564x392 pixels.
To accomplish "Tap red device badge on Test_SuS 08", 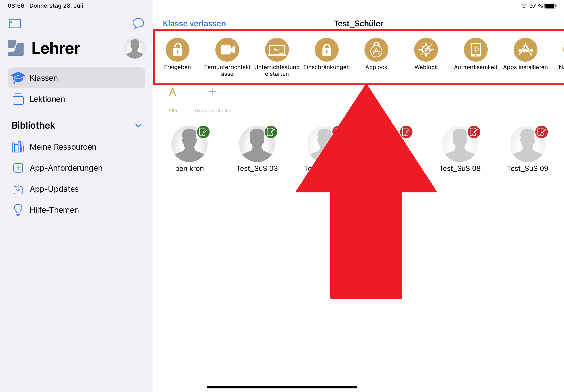I will point(474,132).
